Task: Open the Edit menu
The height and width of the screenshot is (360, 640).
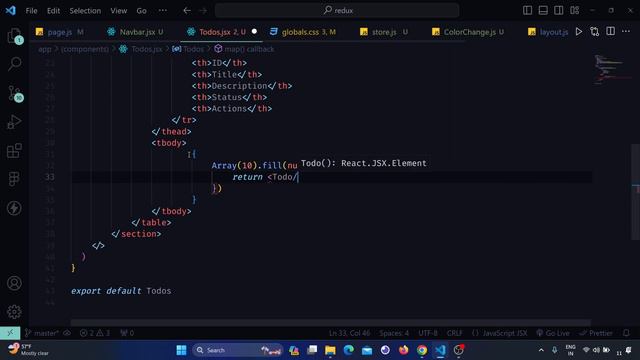Action: (53, 11)
